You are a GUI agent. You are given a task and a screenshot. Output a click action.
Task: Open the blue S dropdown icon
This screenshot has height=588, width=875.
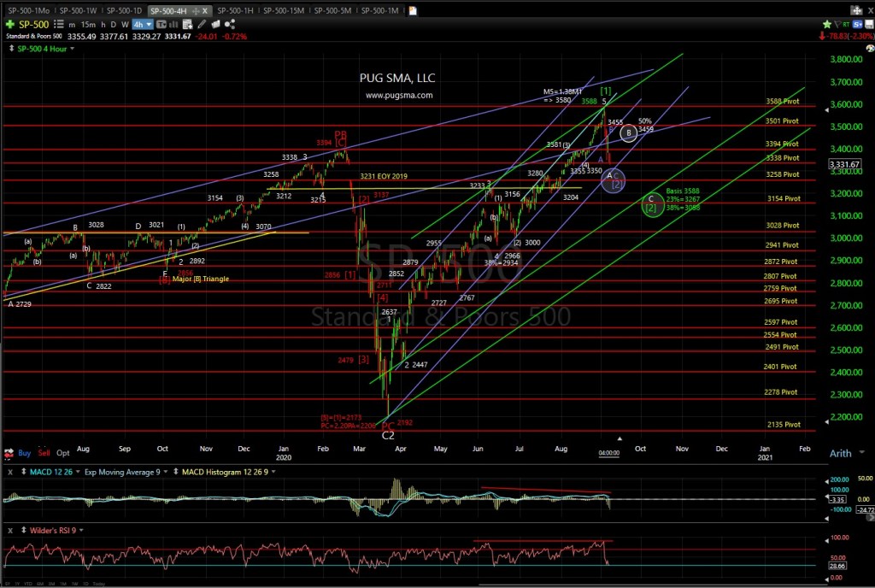(857, 24)
